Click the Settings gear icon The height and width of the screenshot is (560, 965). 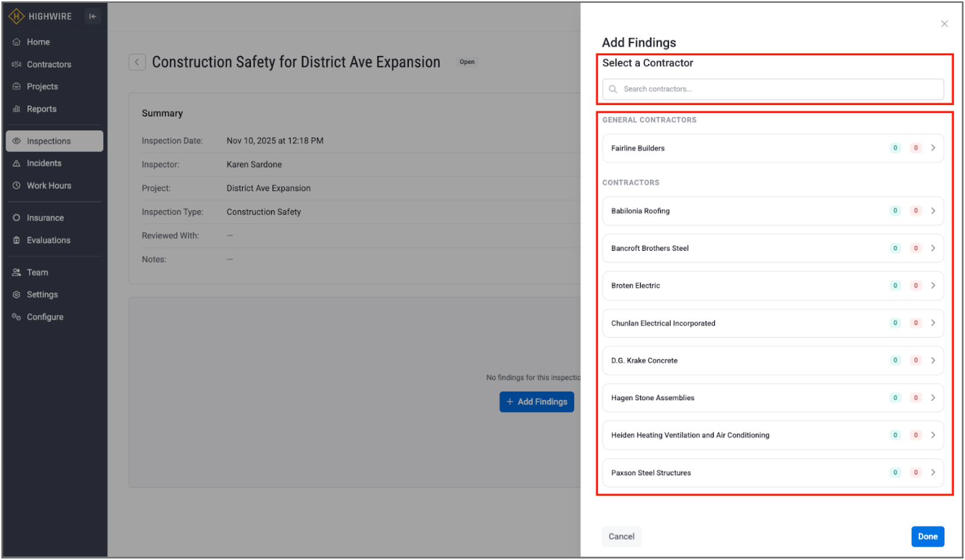[x=16, y=295]
